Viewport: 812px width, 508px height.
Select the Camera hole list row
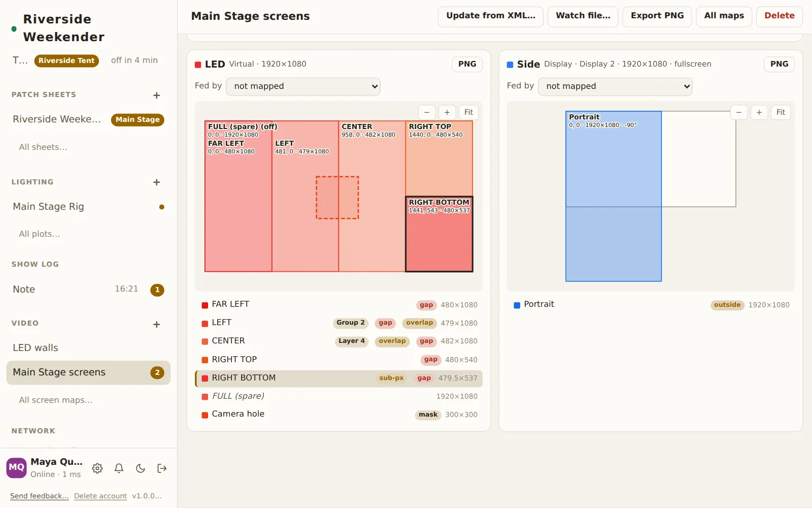[x=339, y=415]
